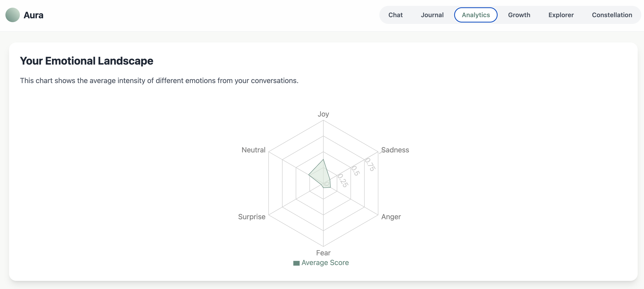Screen dimensions: 644x289
Task: Click the Fear axis label
Action: pos(323,253)
